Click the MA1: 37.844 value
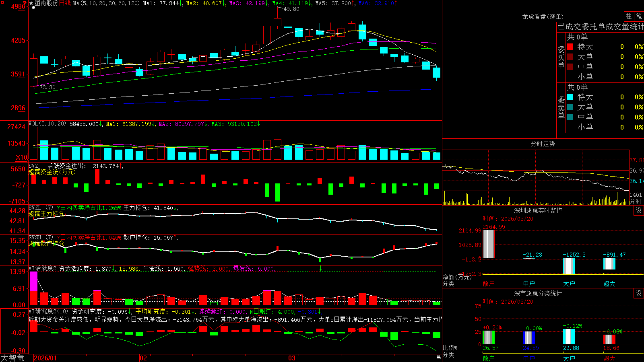The width and height of the screenshot is (644, 362). coord(161,3)
